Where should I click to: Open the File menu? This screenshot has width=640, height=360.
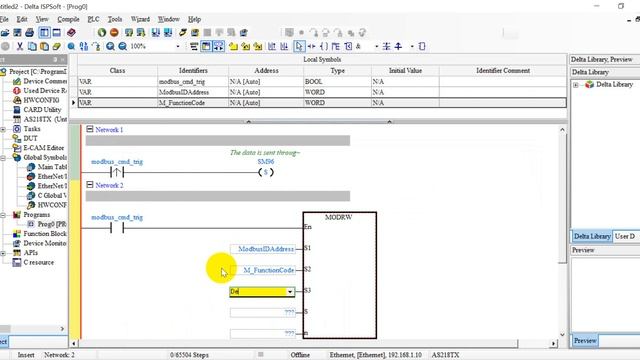[4, 19]
